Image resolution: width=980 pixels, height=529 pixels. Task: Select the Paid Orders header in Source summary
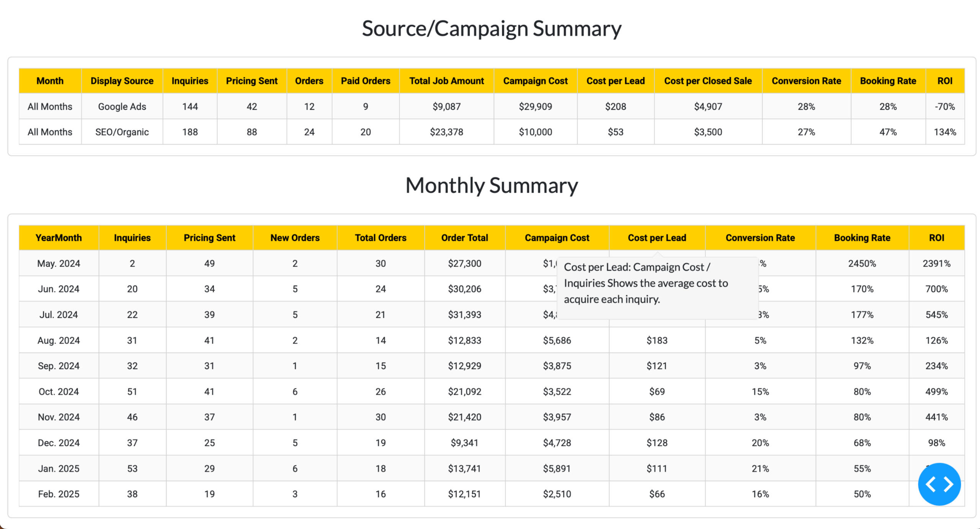tap(366, 81)
